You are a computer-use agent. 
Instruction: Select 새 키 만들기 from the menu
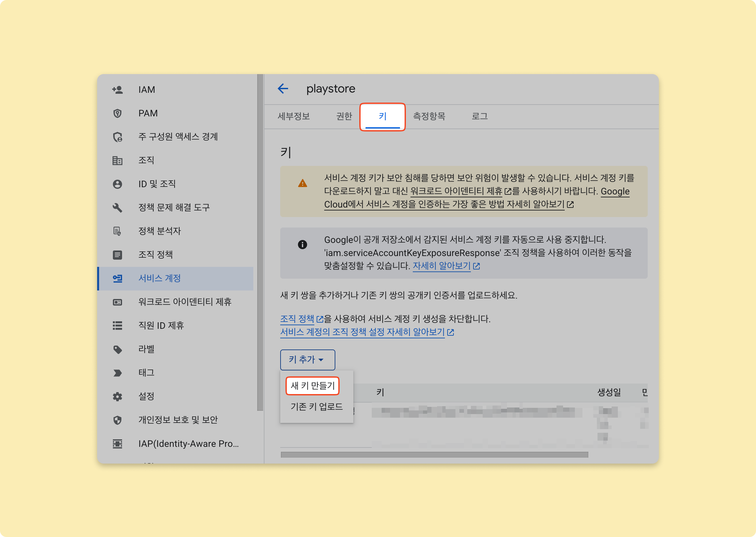pyautogui.click(x=312, y=386)
